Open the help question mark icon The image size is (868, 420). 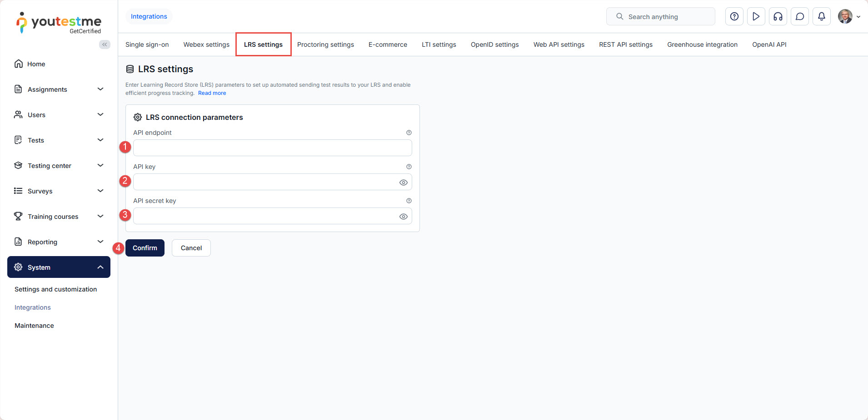[734, 17]
